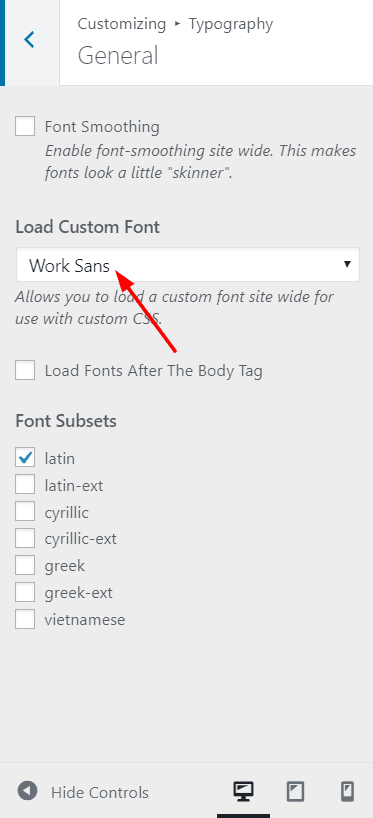This screenshot has height=818, width=373.
Task: Click the dropdown arrow beside Work Sans
Action: 347,264
